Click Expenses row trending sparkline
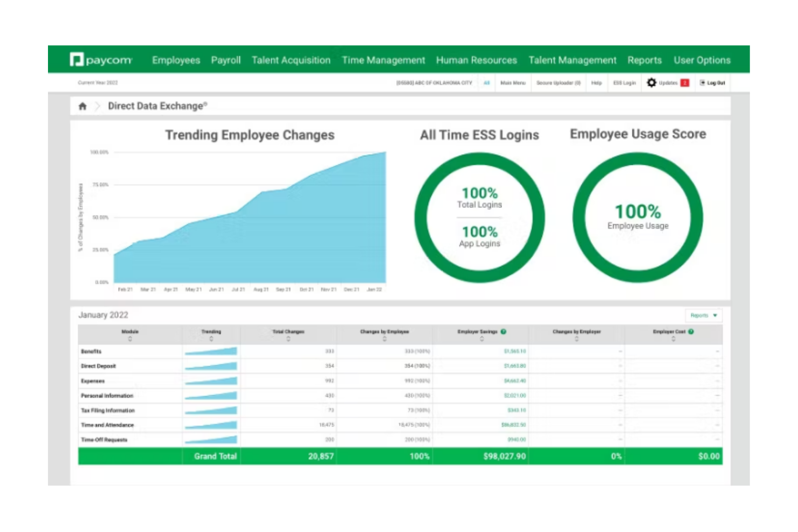This screenshot has height=532, width=798. pos(211,381)
